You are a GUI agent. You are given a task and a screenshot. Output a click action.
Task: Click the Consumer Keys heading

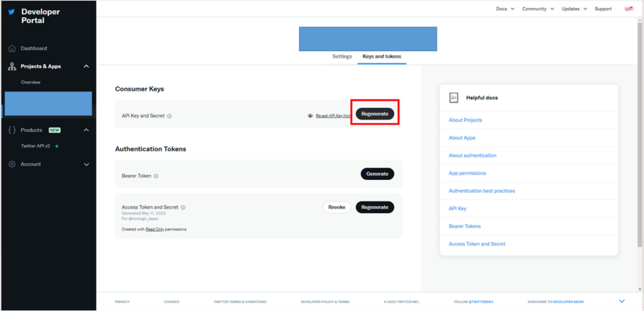(x=139, y=89)
